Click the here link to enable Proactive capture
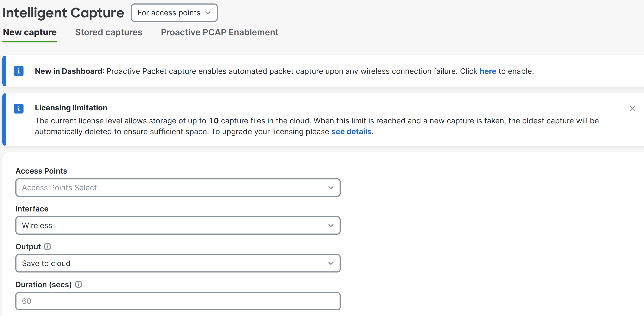 pos(487,71)
